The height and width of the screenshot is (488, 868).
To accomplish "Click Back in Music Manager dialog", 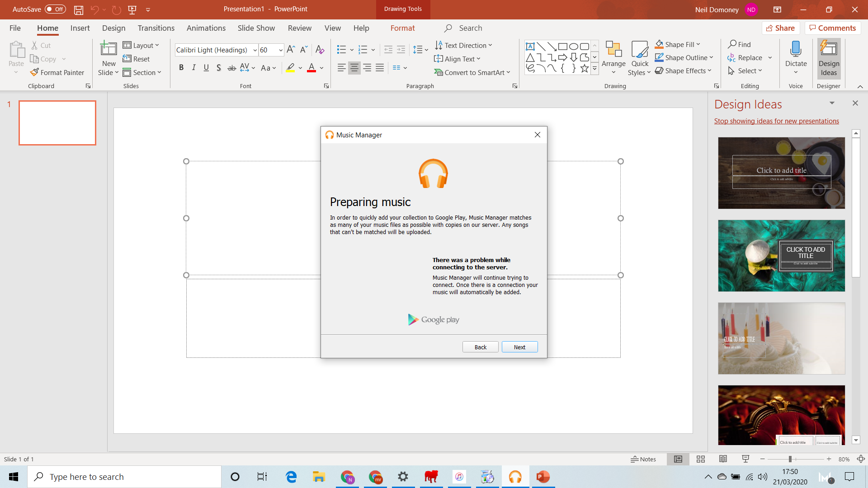I will 481,347.
